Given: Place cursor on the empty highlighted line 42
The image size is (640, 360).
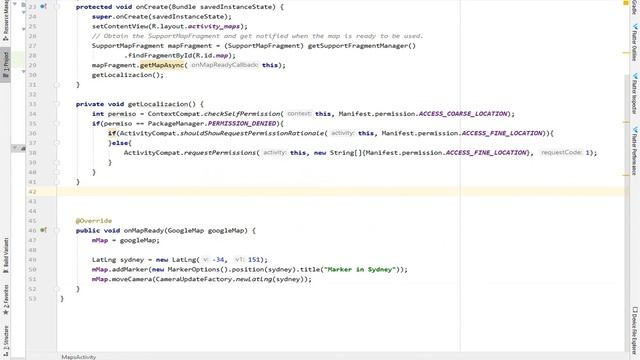Looking at the screenshot, I should coord(340,191).
